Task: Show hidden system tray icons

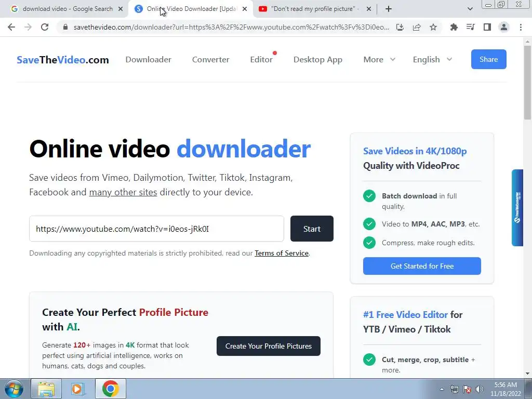Action: click(442, 389)
